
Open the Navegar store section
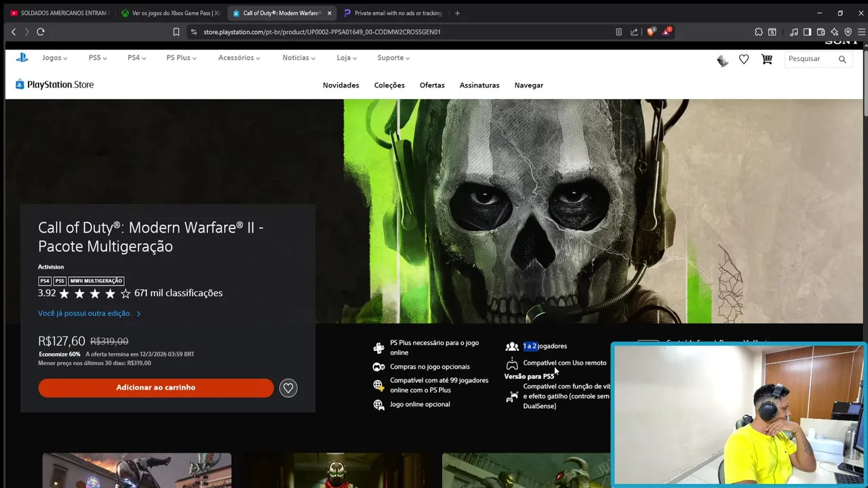(529, 85)
